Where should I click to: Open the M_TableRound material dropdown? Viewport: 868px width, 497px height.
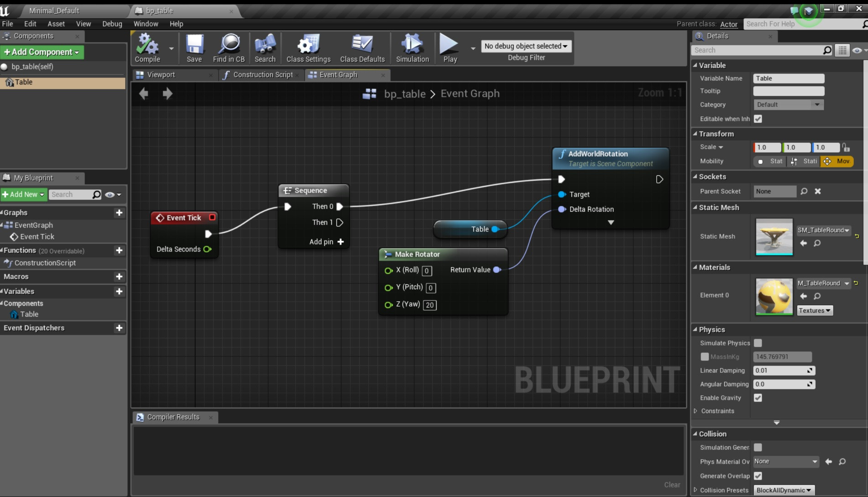tap(823, 283)
